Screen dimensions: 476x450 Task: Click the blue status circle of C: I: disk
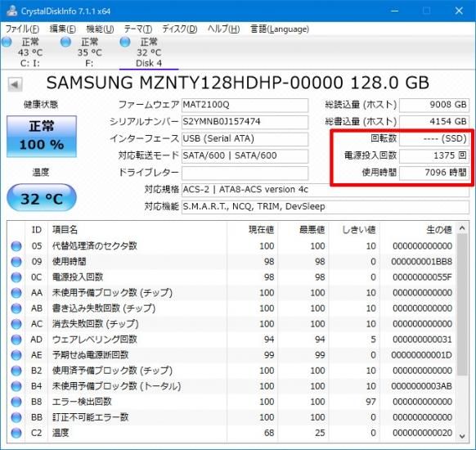[x=7, y=42]
